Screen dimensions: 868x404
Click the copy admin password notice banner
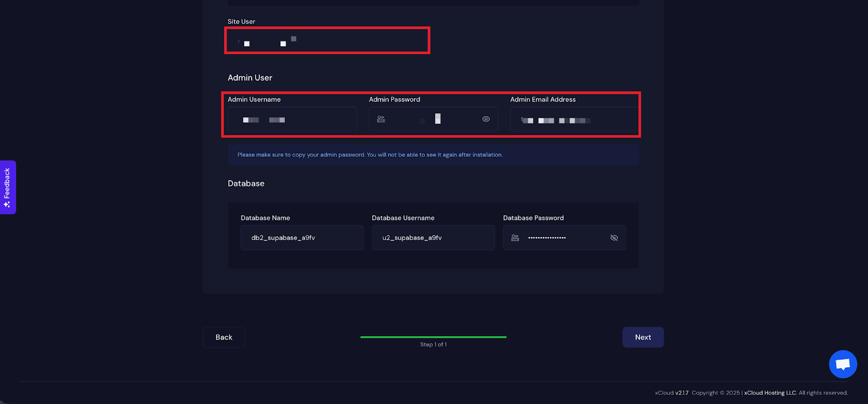point(433,155)
